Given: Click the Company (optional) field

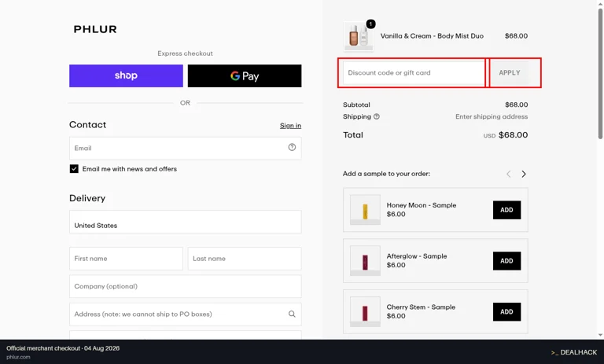Looking at the screenshot, I should (x=186, y=286).
